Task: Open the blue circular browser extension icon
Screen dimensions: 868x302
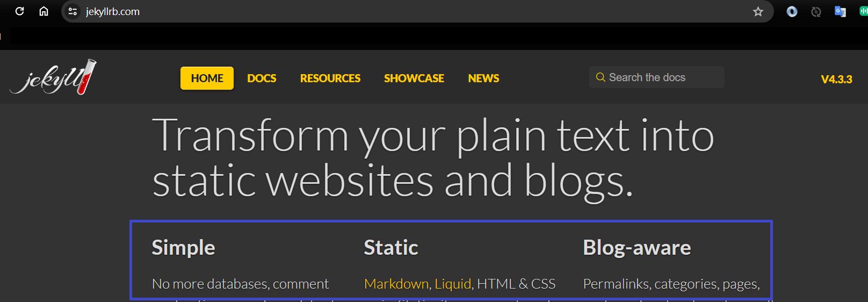Action: pyautogui.click(x=792, y=12)
